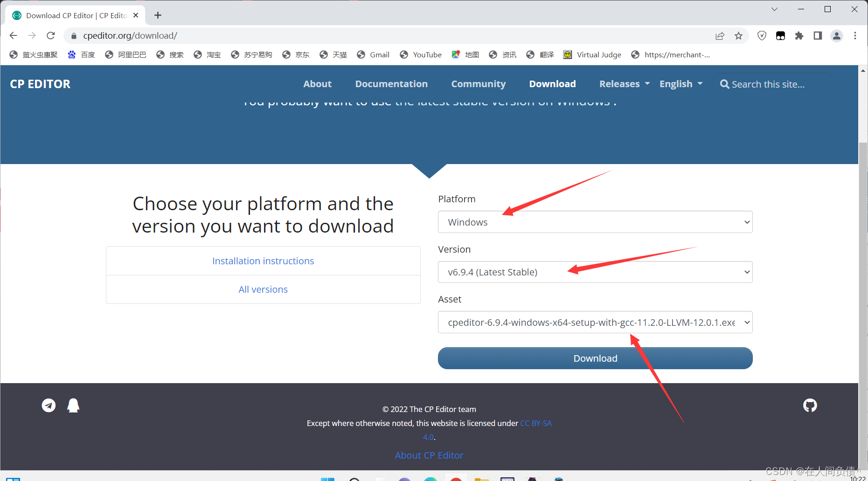Open the CC BY-SA license link
868x481 pixels.
pos(535,423)
